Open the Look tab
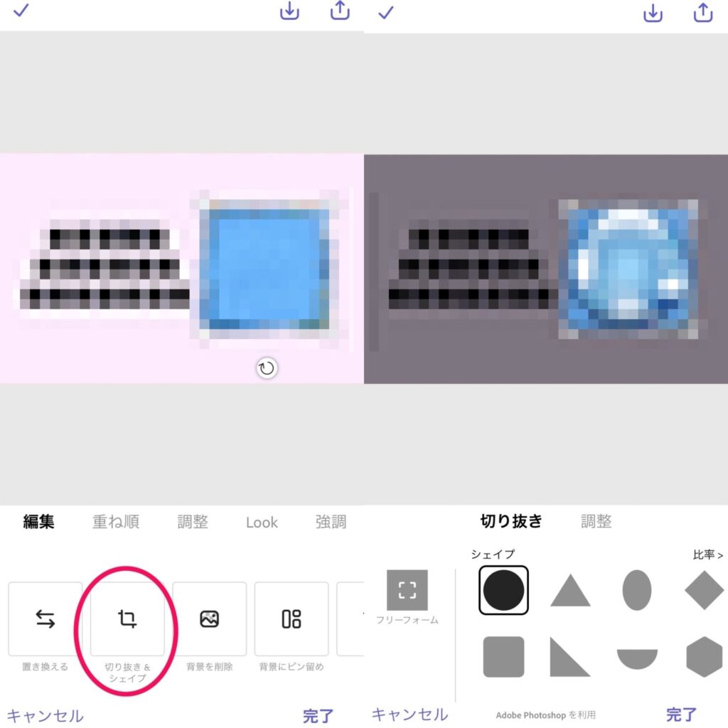This screenshot has height=728, width=728. coord(262,523)
